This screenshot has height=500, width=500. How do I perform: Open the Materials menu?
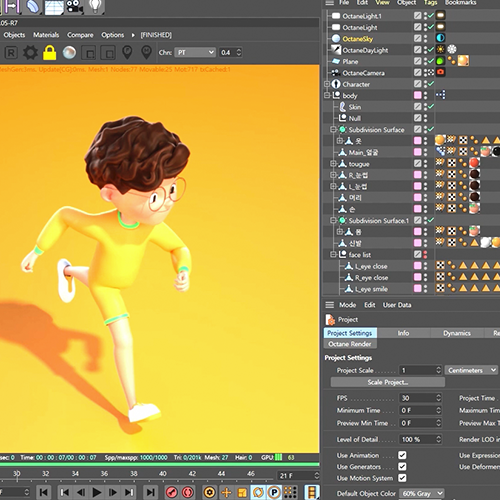46,35
